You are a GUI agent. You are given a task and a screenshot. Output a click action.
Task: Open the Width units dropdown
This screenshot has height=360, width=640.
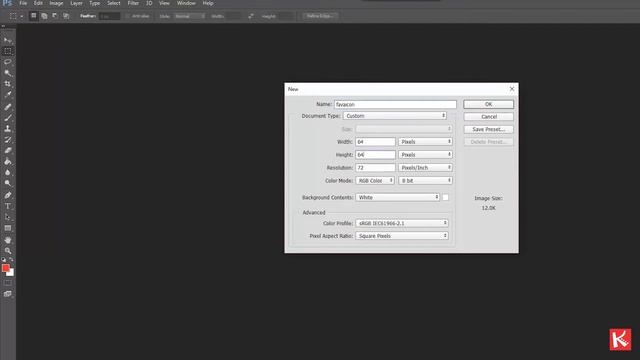(425, 142)
